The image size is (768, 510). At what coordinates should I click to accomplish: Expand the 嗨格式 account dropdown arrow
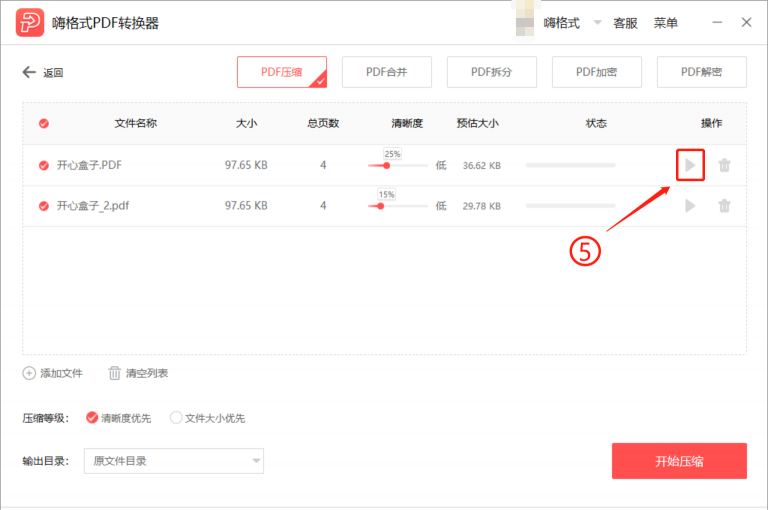597,23
